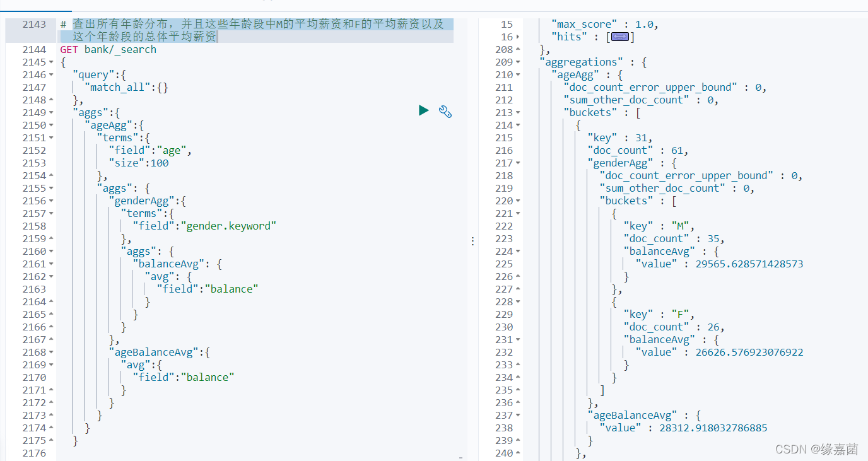
Task: Click the "doc_count" : 26 line
Action: [674, 327]
